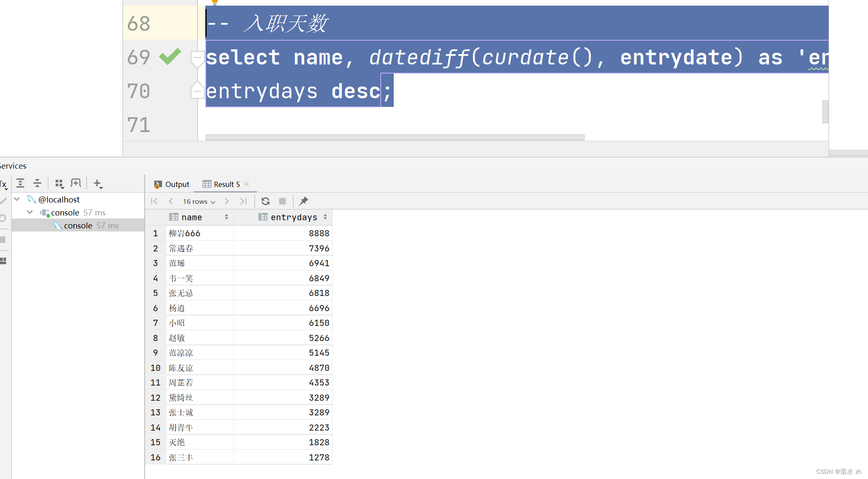The image size is (868, 479).
Task: Click line number 71 in the gutter
Action: (x=139, y=125)
